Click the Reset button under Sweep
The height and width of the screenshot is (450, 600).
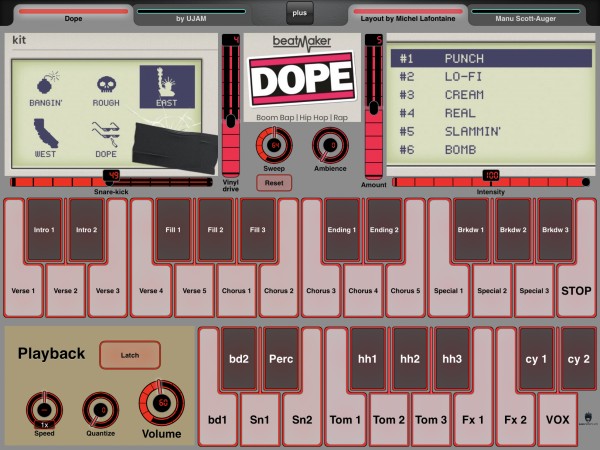click(274, 183)
